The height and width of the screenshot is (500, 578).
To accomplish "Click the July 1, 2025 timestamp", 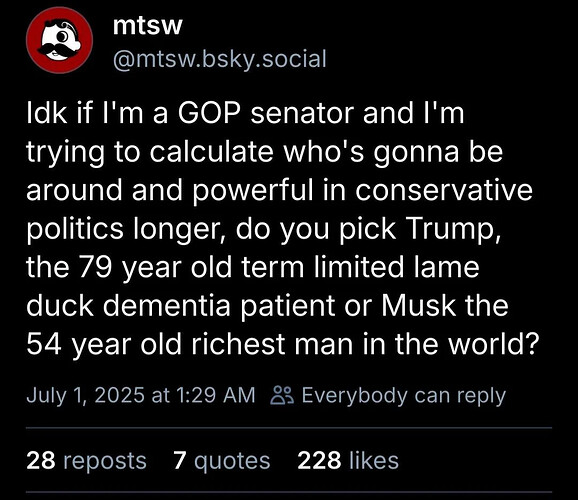I will [x=141, y=395].
